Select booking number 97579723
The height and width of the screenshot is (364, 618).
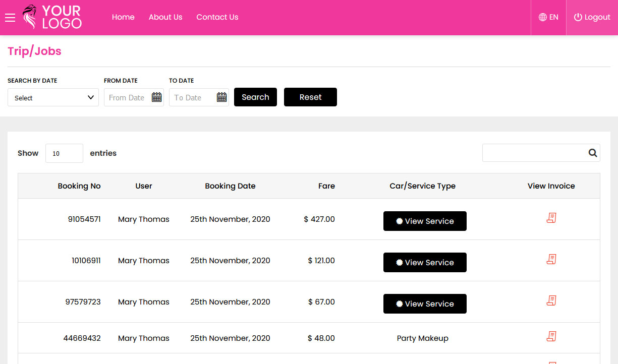pyautogui.click(x=83, y=302)
